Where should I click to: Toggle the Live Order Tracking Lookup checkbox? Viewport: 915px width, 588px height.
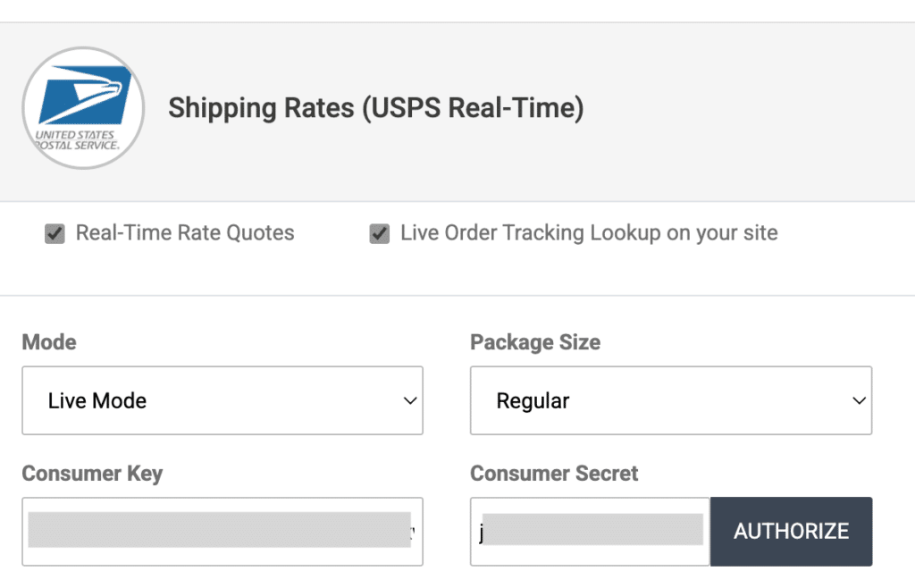point(380,234)
